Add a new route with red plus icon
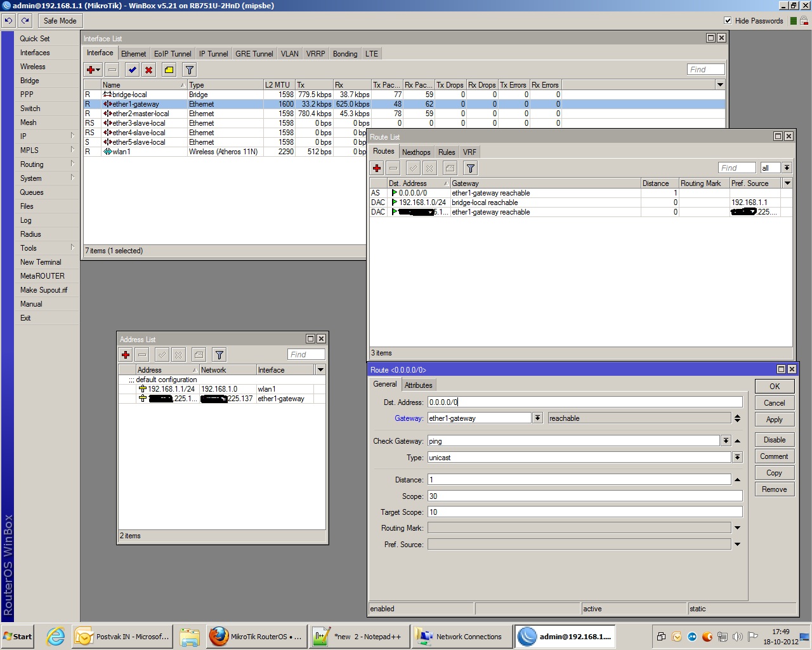 [377, 168]
